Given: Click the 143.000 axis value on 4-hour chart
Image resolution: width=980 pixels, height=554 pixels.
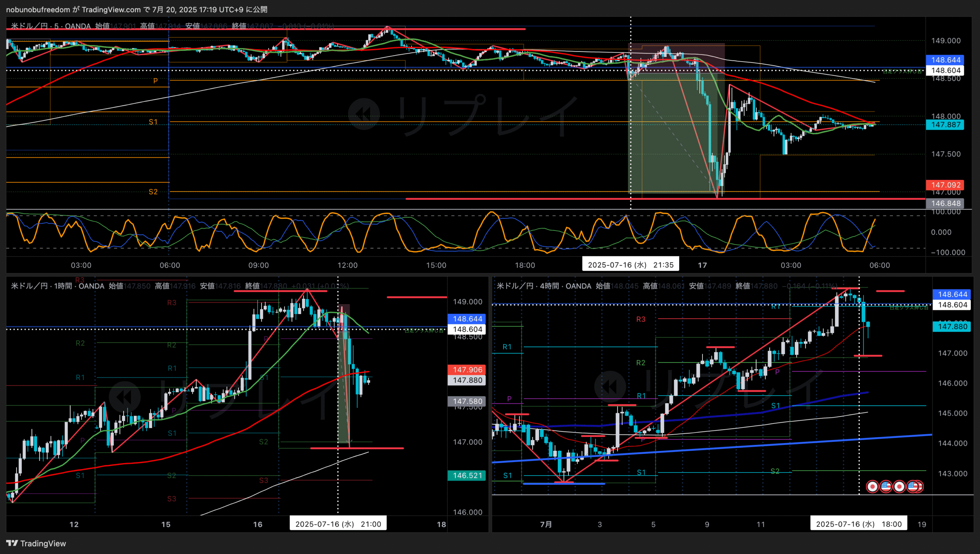Looking at the screenshot, I should pos(952,474).
